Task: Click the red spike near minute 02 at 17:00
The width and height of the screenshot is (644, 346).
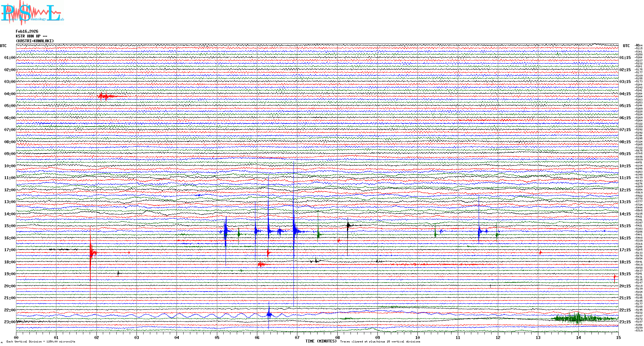Action: pos(91,253)
